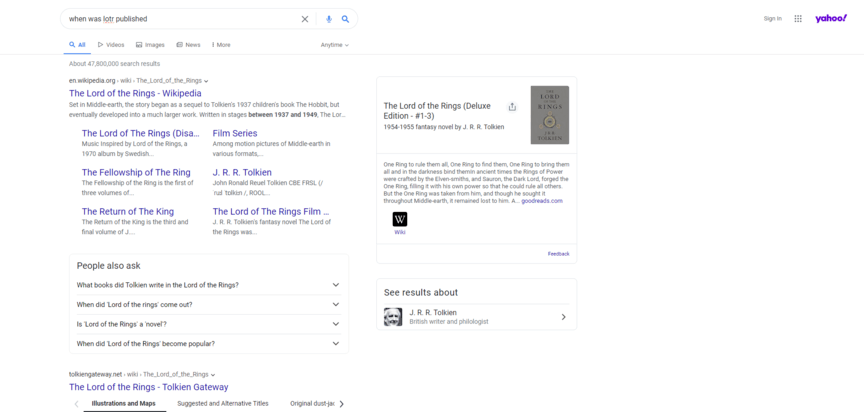864x412 pixels.
Task: Click the search query input field
Action: (x=182, y=19)
